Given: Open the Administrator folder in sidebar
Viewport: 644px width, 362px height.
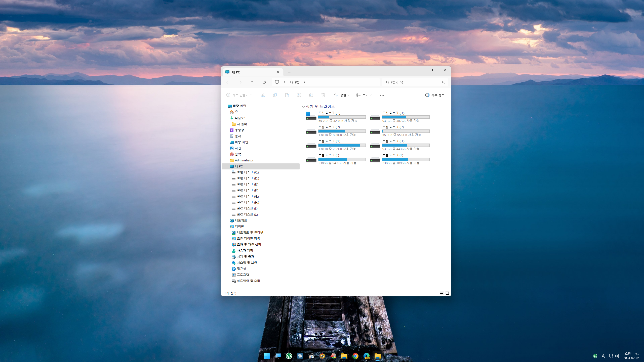Looking at the screenshot, I should (x=244, y=160).
